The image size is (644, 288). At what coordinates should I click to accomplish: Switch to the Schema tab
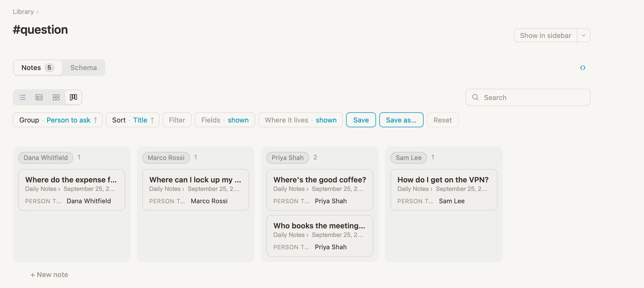point(83,68)
